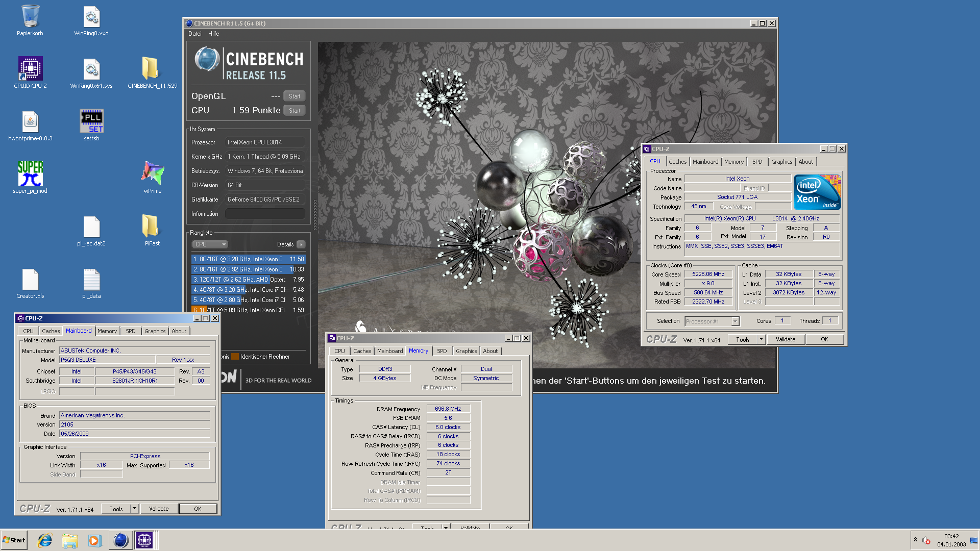Select the pi_rec.dat2 file icon

[x=91, y=231]
